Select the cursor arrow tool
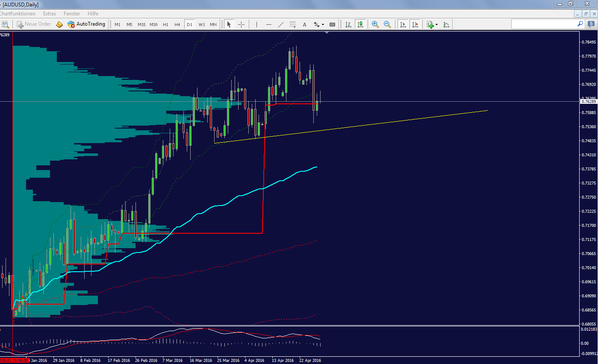Screen dimensions: 598x364 [229, 24]
